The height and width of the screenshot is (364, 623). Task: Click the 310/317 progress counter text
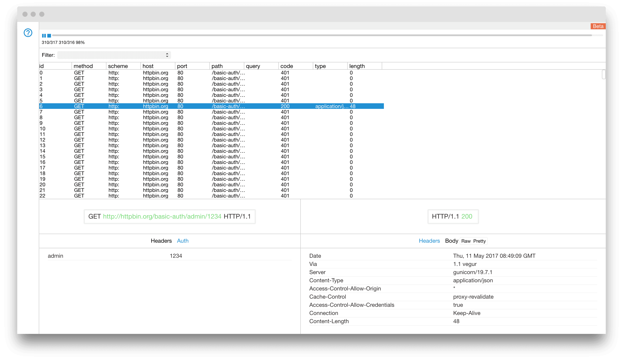[x=50, y=42]
